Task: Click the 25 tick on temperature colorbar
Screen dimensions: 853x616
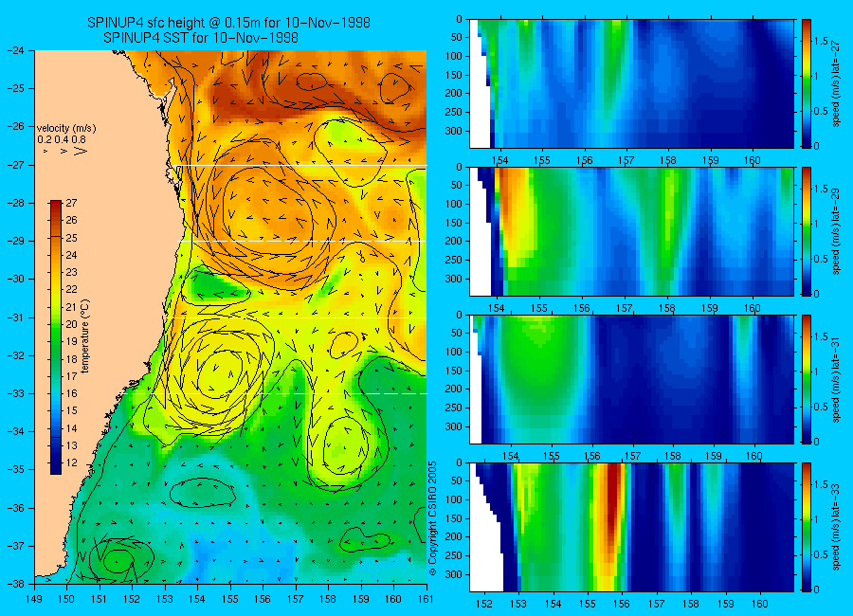Action: (x=71, y=238)
